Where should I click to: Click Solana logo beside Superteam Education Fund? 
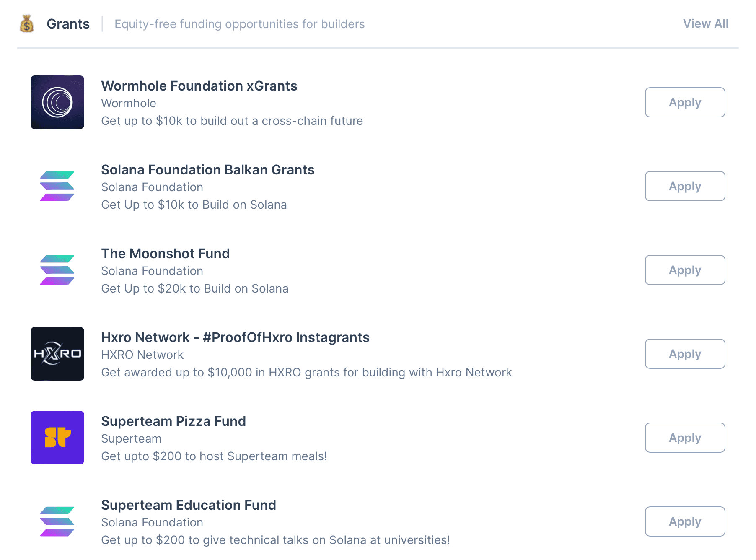pos(57,521)
